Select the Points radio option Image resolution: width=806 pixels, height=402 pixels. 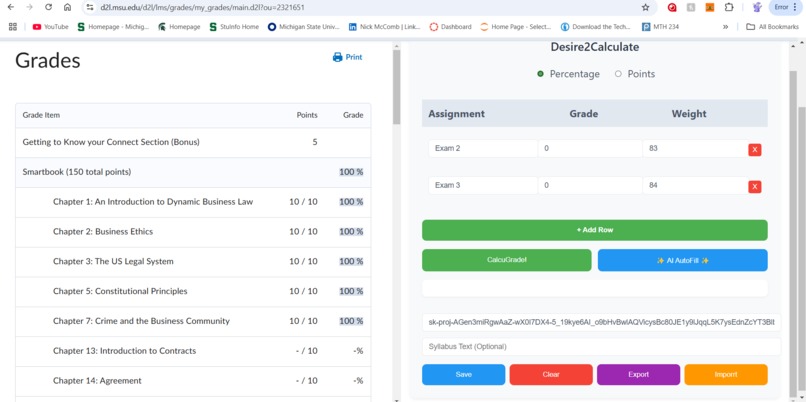pyautogui.click(x=618, y=74)
